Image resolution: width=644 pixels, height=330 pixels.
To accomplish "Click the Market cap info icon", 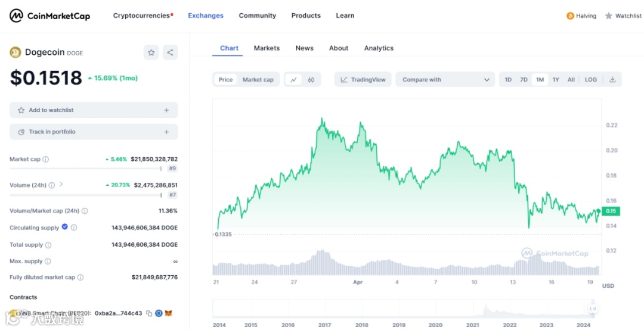I will [x=46, y=160].
